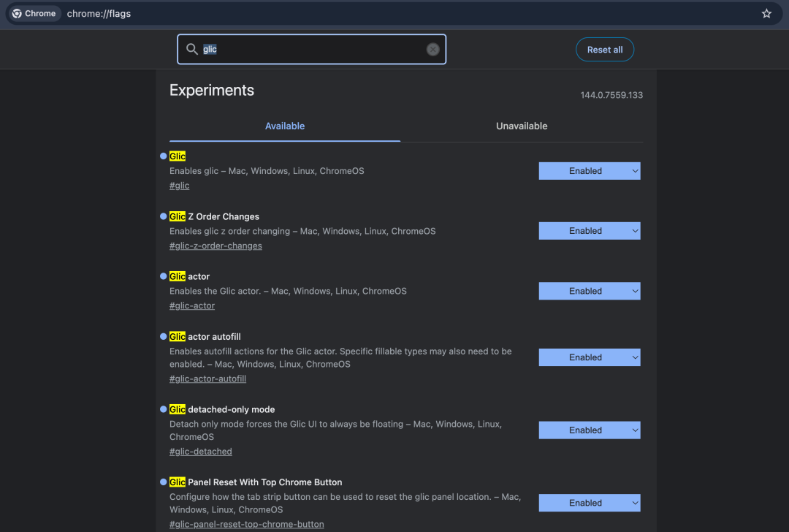The height and width of the screenshot is (532, 789).
Task: Click the Glic Panel Reset With Top Chrome Button title
Action: click(256, 482)
